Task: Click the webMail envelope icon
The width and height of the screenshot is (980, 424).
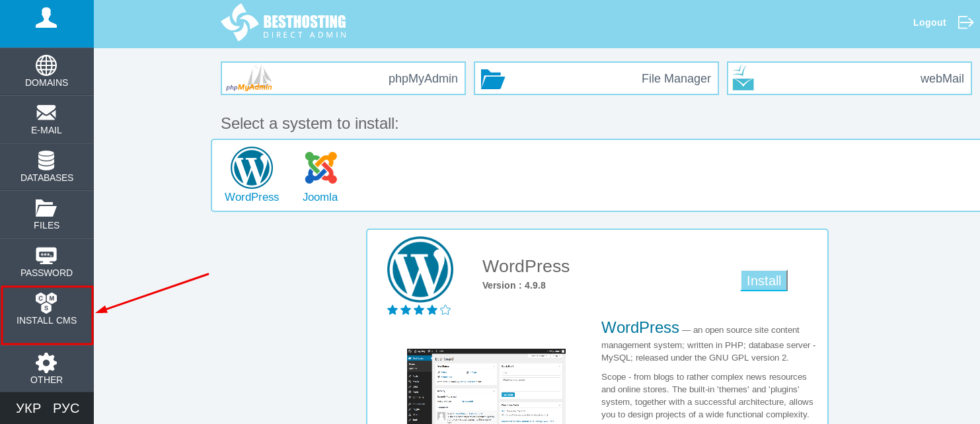Action: [743, 78]
